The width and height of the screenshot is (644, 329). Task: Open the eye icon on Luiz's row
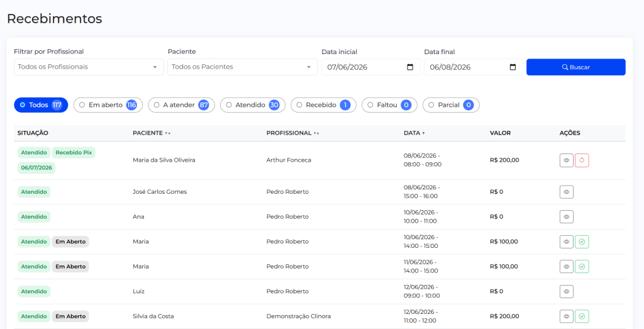567,292
